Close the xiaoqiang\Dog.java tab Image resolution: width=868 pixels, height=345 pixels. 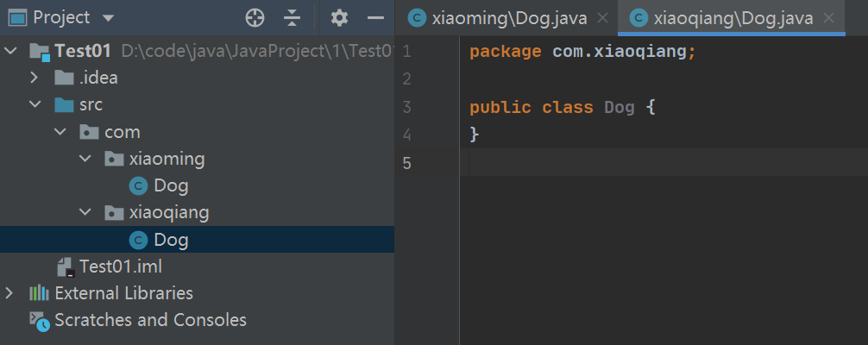(x=829, y=18)
